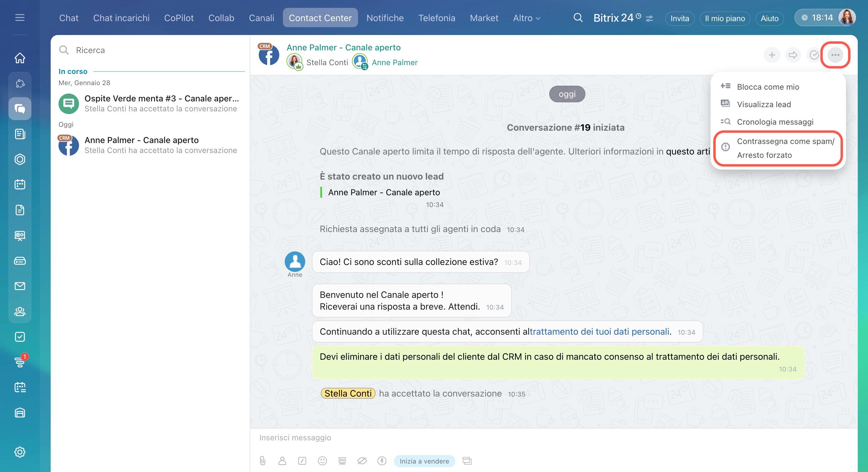Viewport: 868px width, 472px height.
Task: Open settings gear in left sidebar
Action: click(x=20, y=452)
